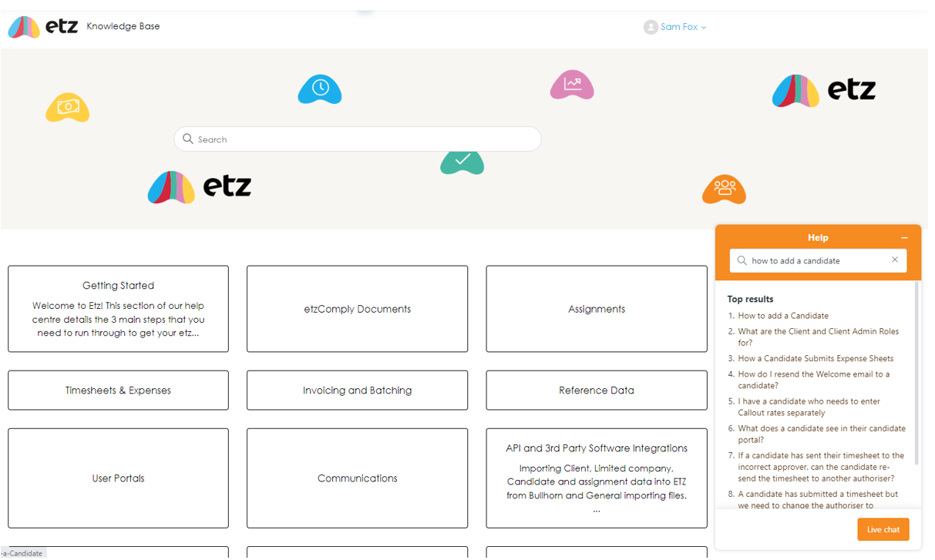
Task: Focus the main Search input field
Action: coord(358,139)
